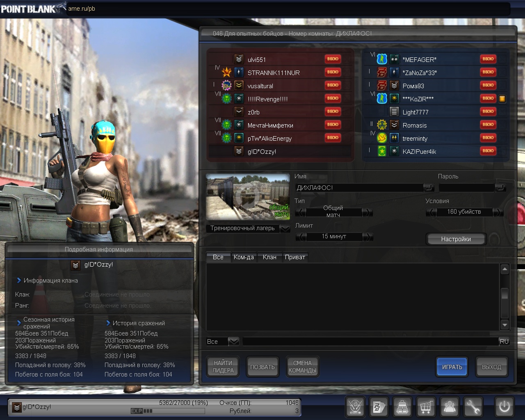Screen dimensions: 525x420
Task: Open the backpack inventory icon
Action: click(x=402, y=407)
